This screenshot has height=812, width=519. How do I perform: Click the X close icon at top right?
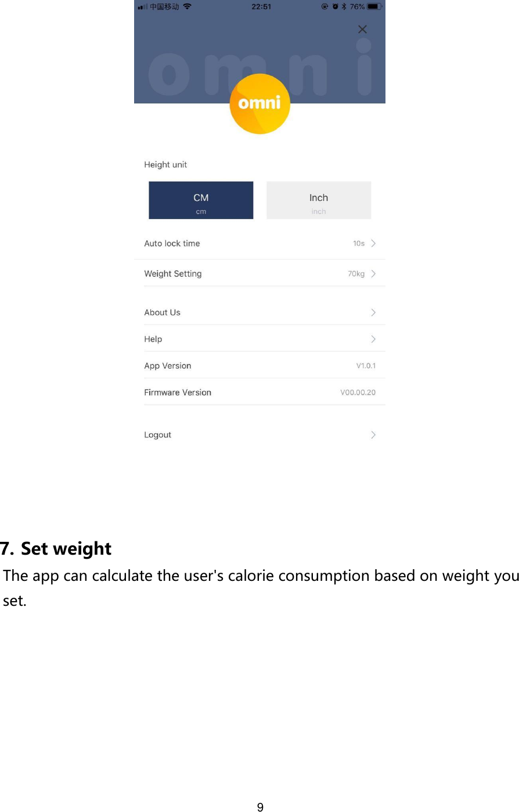tap(362, 29)
